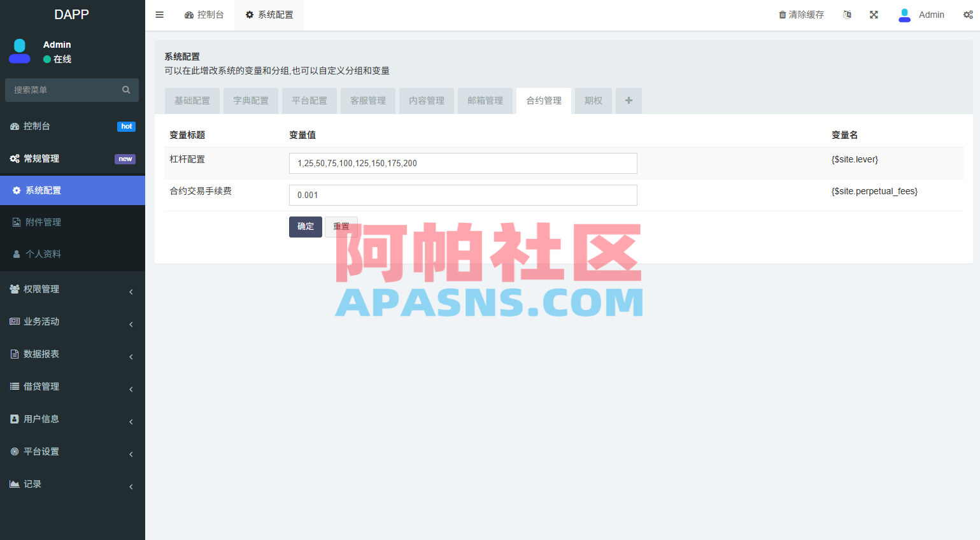Expand the 业务活动 menu arrow
The width and height of the screenshot is (980, 540).
[x=131, y=324]
